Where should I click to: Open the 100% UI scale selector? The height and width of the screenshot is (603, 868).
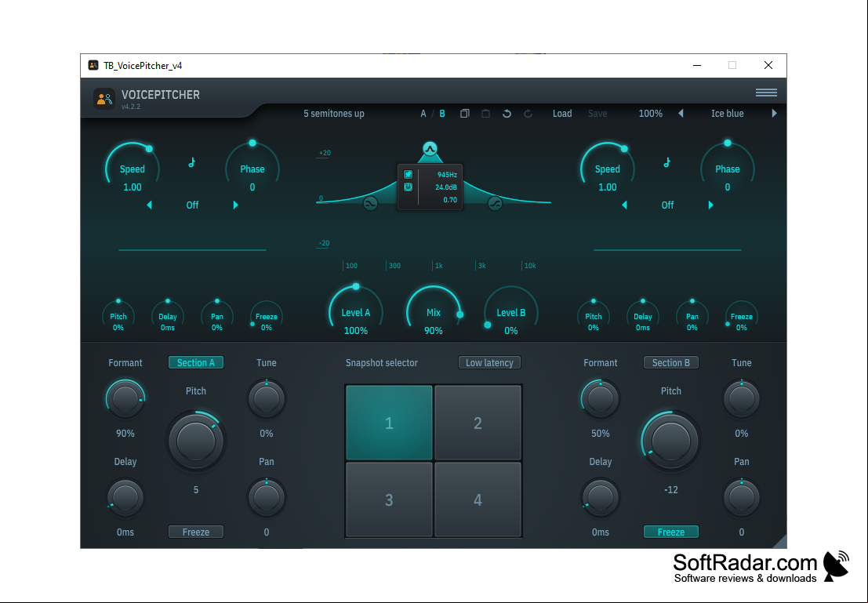click(x=651, y=114)
